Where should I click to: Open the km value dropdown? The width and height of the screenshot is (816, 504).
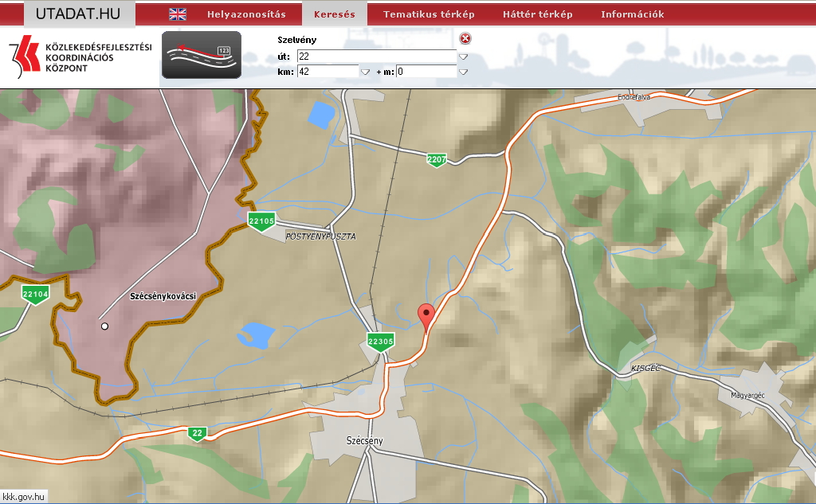coord(365,72)
